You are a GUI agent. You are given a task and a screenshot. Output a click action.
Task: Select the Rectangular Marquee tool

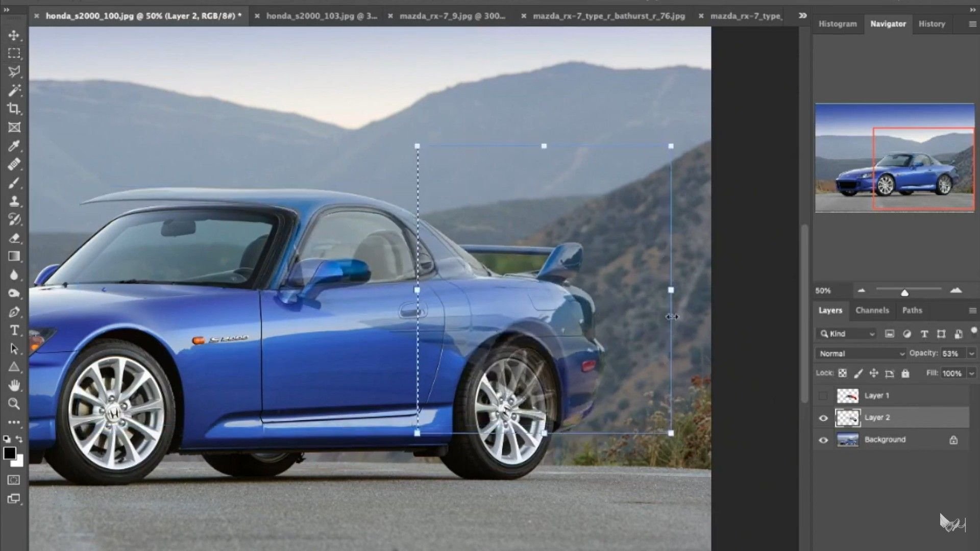(14, 53)
